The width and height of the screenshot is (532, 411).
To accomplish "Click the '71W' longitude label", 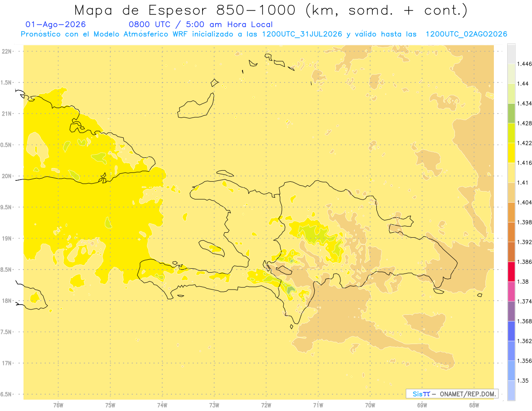I will pyautogui.click(x=318, y=405).
